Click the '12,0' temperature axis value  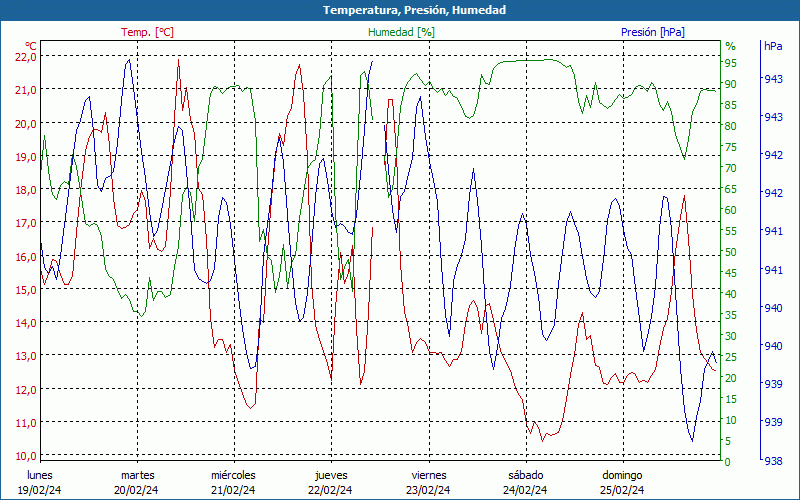(26, 390)
